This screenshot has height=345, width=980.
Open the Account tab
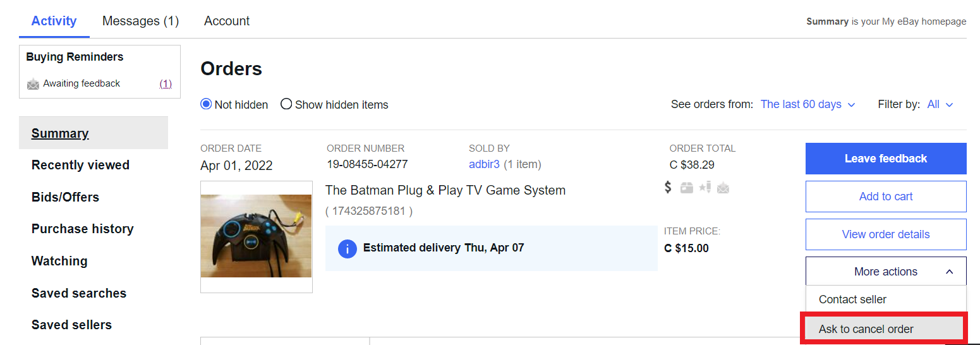[227, 21]
